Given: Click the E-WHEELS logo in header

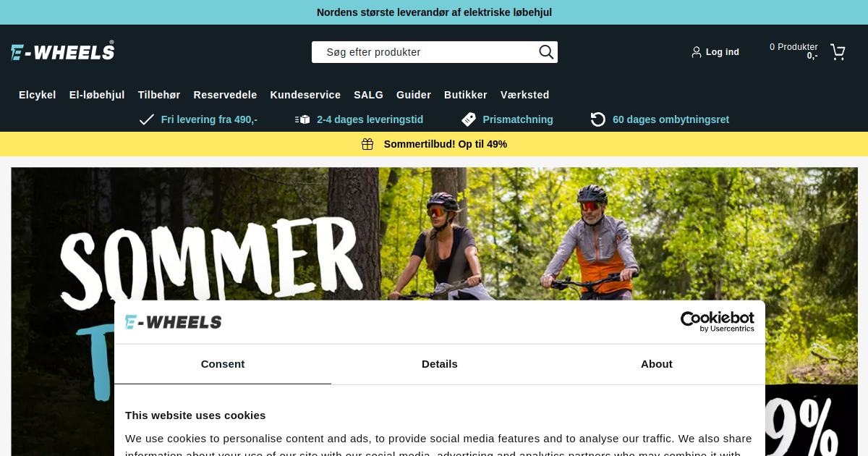Looking at the screenshot, I should pos(63,51).
